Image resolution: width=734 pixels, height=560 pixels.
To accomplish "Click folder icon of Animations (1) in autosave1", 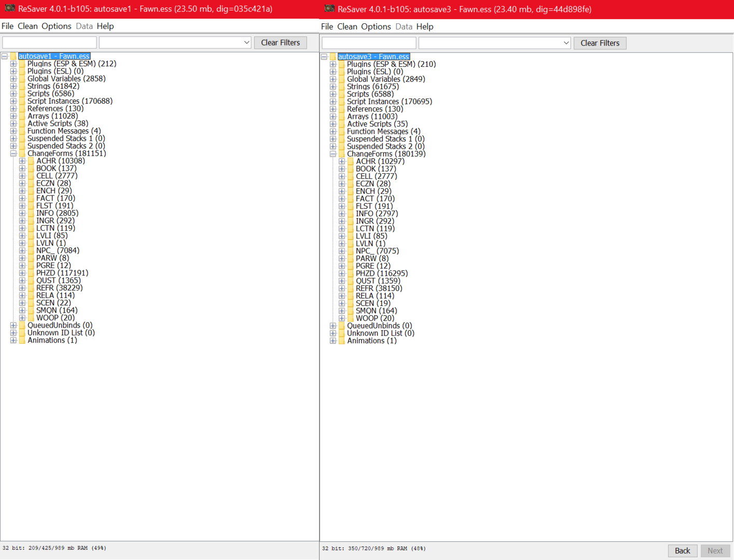I will 22,340.
